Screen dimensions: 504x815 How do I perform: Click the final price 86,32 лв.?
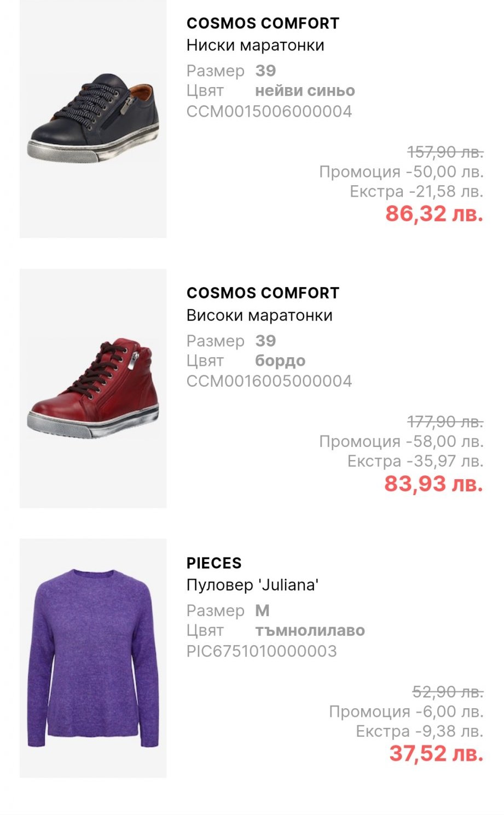tap(434, 214)
